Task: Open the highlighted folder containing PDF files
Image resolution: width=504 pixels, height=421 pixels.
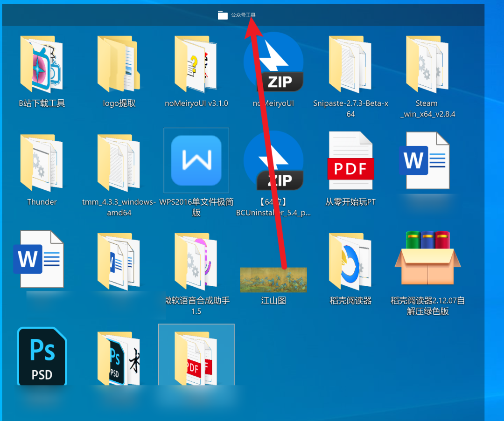Action: (196, 355)
